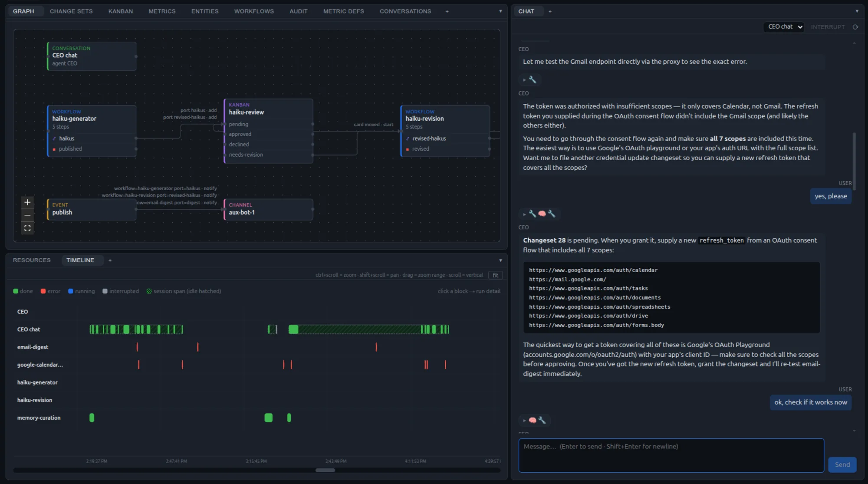Image resolution: width=868 pixels, height=484 pixels.
Task: Expand the tool calls after 'yes, please'
Action: 524,214
